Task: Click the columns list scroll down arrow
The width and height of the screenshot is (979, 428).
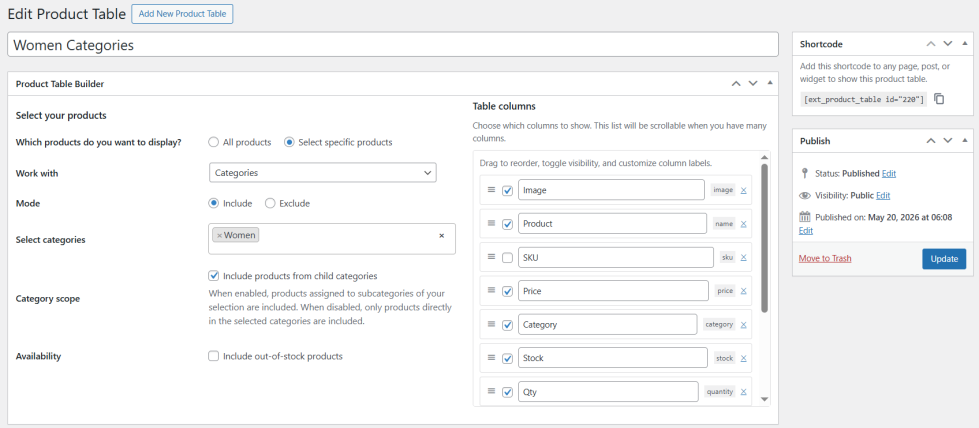Action: (764, 399)
